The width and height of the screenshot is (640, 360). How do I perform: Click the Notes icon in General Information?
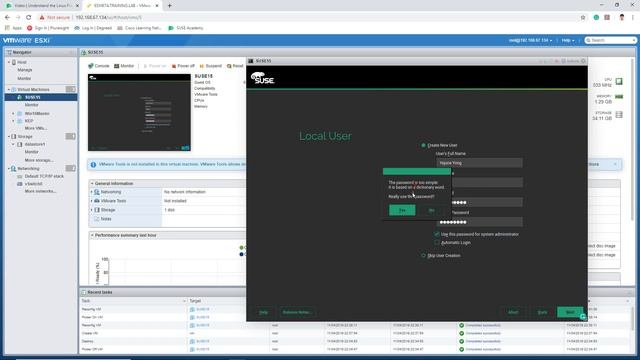pos(97,219)
